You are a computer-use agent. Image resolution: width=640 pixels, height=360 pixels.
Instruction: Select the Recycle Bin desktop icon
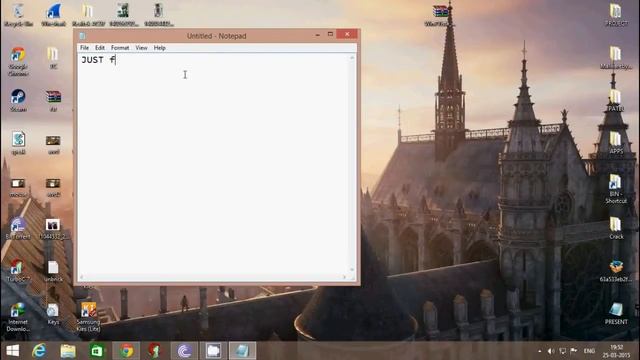[x=18, y=15]
